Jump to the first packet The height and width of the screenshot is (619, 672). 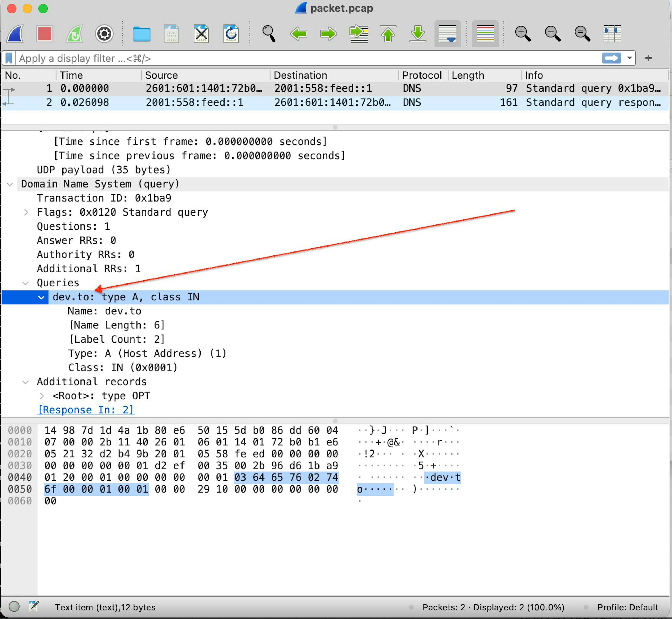click(x=388, y=33)
